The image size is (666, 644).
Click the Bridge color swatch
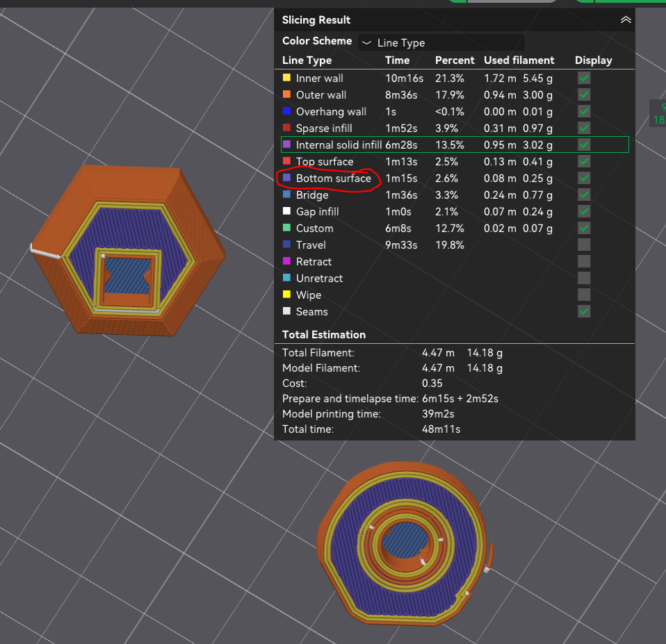[286, 195]
